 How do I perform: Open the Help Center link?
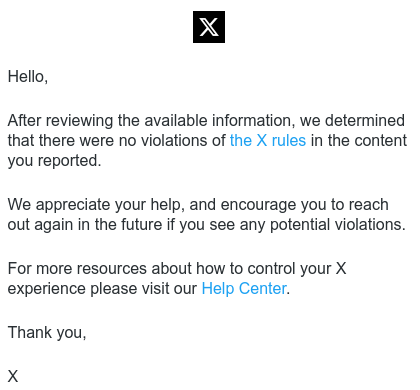[x=244, y=289]
